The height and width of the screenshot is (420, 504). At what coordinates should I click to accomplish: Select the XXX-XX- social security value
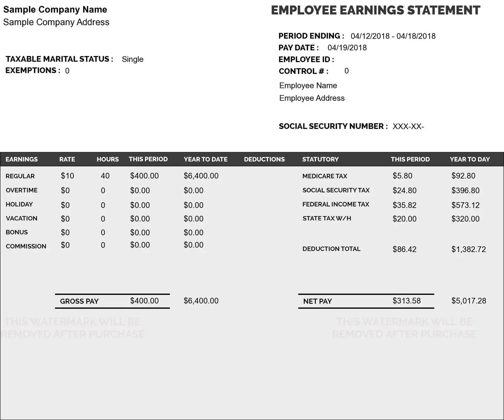(x=408, y=126)
